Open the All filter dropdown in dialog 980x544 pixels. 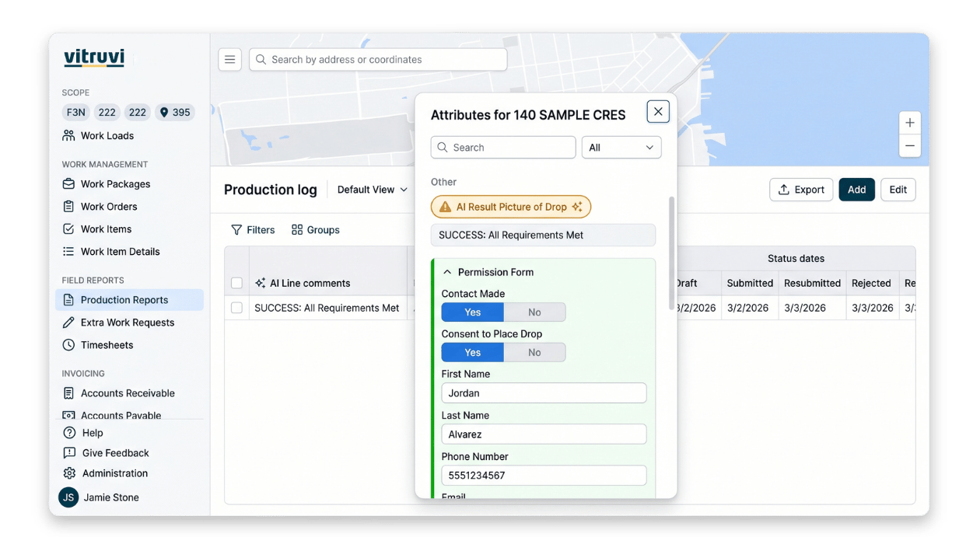point(621,148)
